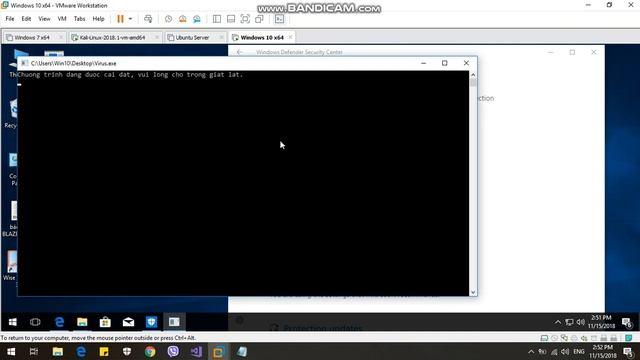Open Microsoft Store in the guest taskbar
640x360 pixels.
pos(105,322)
